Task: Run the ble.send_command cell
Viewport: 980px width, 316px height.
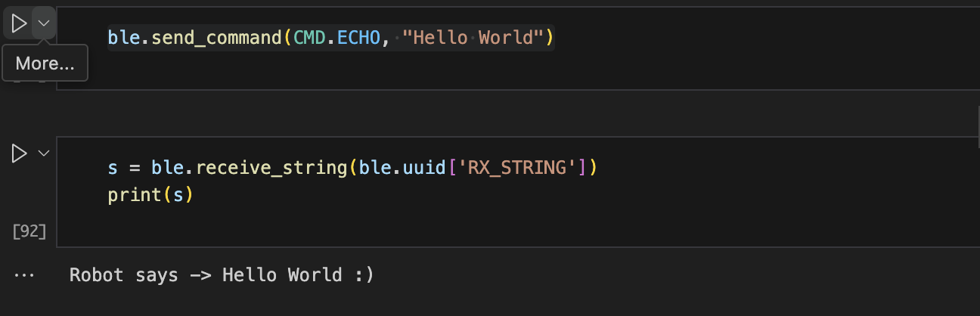Action: pyautogui.click(x=18, y=23)
